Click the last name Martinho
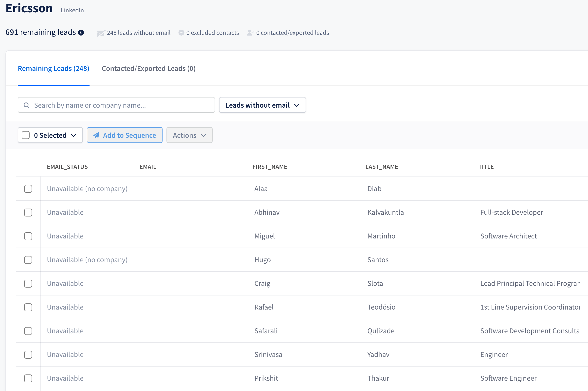This screenshot has height=391, width=588. point(381,236)
